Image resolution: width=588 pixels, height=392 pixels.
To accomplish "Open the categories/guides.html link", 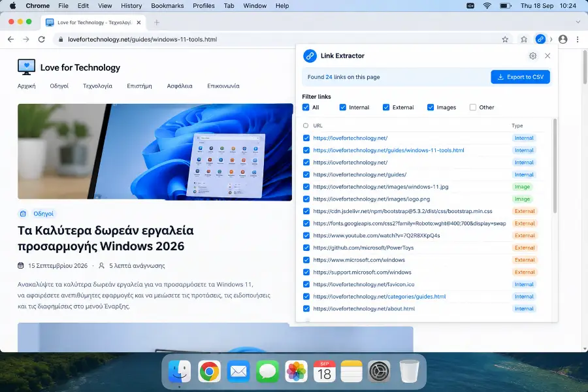I will (x=380, y=297).
